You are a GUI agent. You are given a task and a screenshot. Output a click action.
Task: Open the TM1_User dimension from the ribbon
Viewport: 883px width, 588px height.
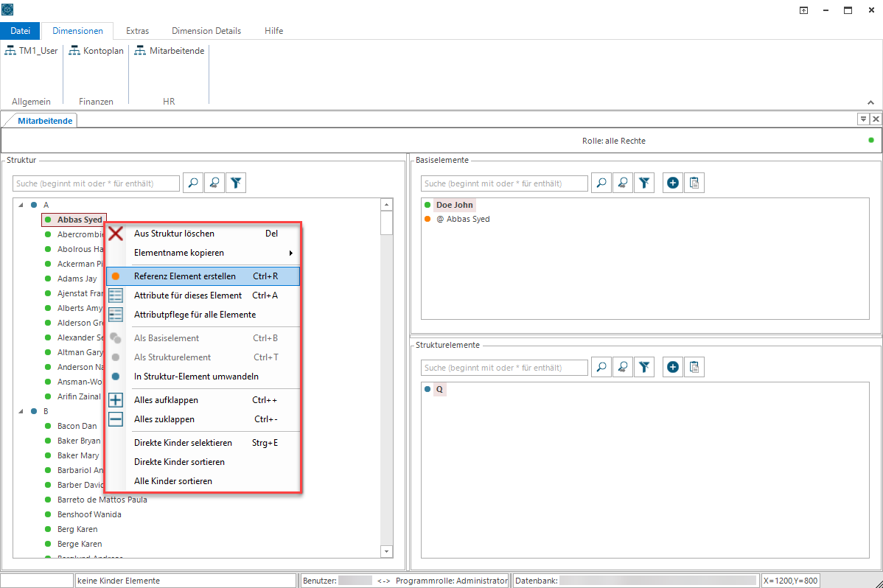tap(32, 51)
